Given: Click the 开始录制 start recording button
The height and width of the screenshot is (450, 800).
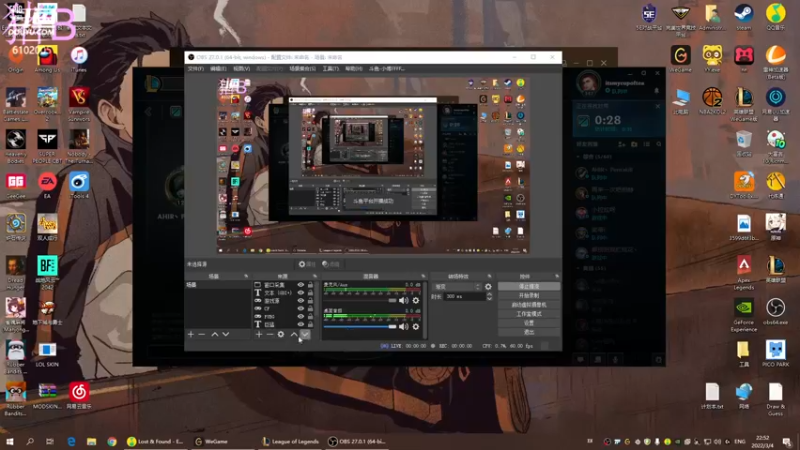Looking at the screenshot, I should coord(529,295).
